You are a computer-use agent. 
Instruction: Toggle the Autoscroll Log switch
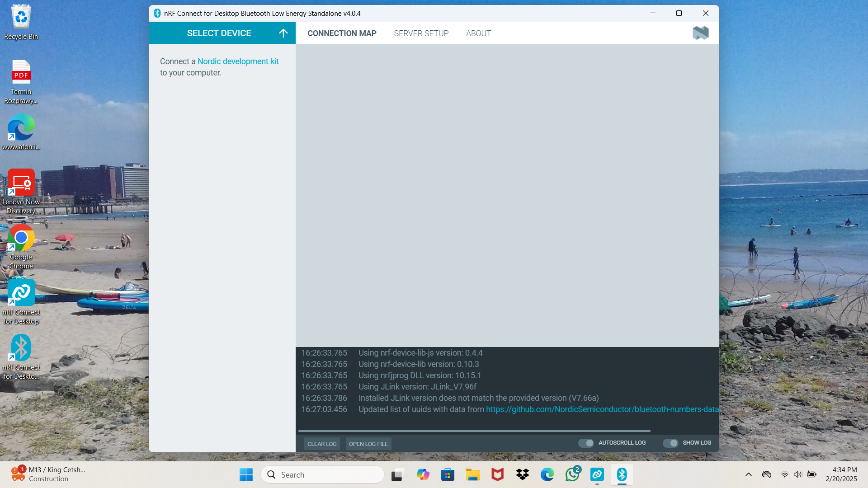tap(586, 443)
